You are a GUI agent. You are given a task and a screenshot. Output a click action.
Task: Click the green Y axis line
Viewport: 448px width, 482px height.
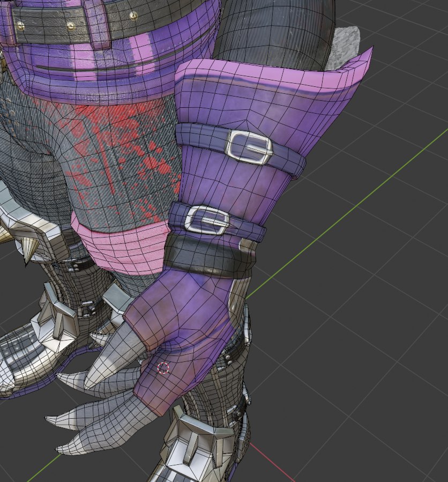[347, 214]
